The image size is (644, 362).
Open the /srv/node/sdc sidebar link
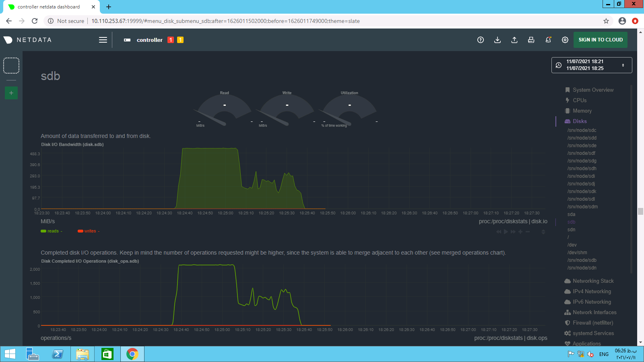(582, 130)
